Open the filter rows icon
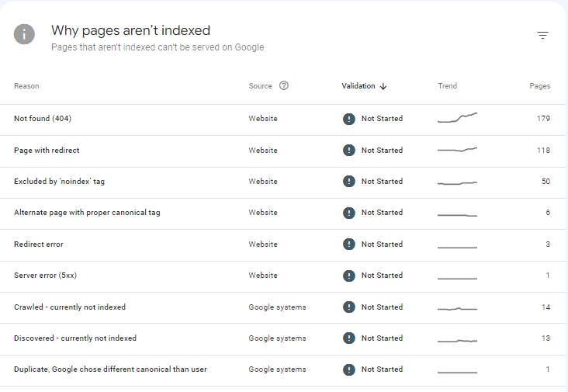Image resolution: width=568 pixels, height=392 pixels. pyautogui.click(x=542, y=35)
